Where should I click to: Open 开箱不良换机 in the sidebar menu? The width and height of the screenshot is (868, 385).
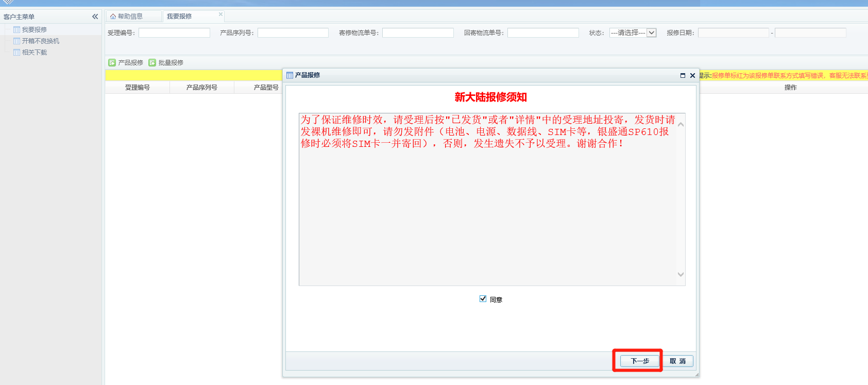(40, 41)
